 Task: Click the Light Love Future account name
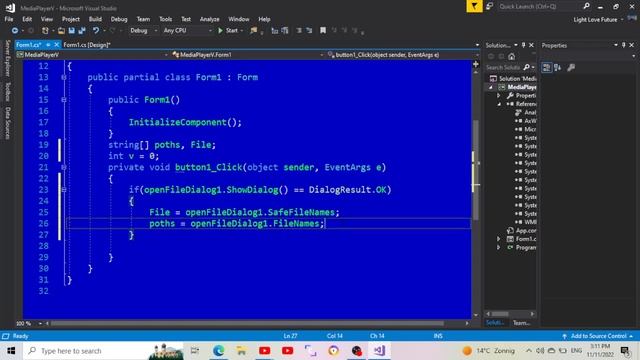(595, 19)
